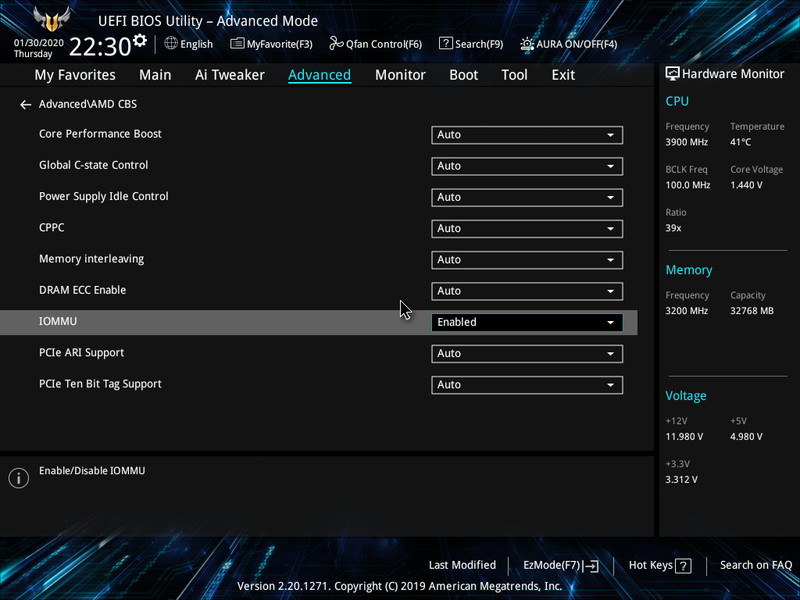Screen dimensions: 800x600
Task: Select Power Supply Idle Control label
Action: [104, 196]
